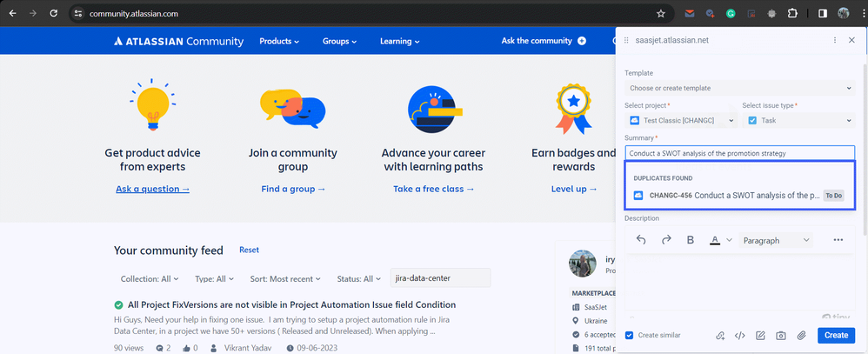868x354 pixels.
Task: Attach a file with the paperclip
Action: pyautogui.click(x=801, y=335)
